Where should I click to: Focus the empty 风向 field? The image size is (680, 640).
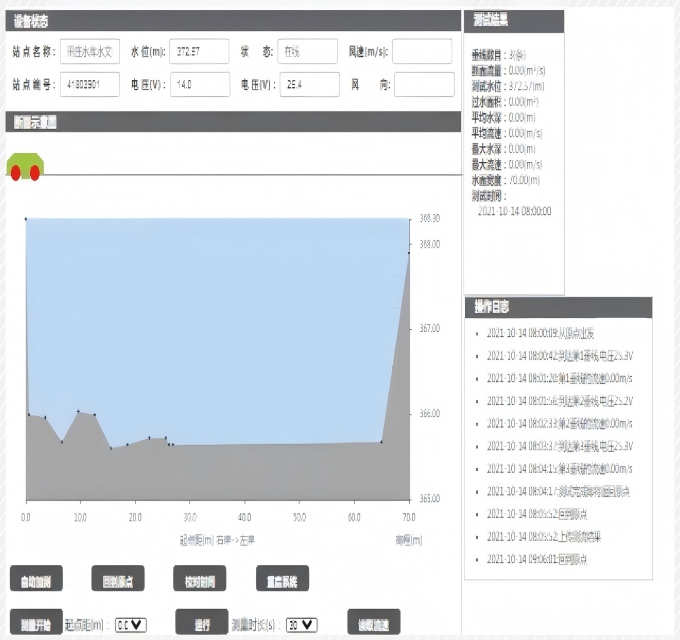pyautogui.click(x=424, y=85)
